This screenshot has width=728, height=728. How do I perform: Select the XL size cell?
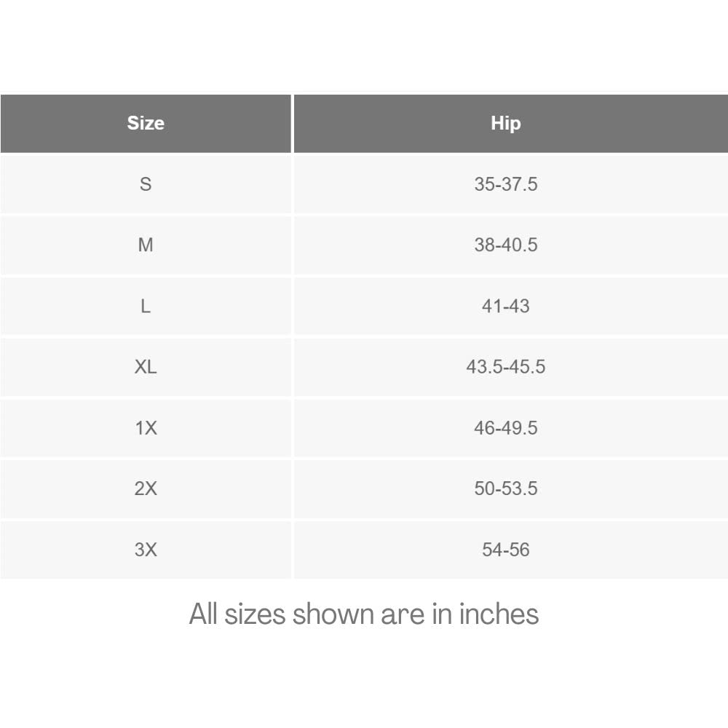(x=146, y=367)
